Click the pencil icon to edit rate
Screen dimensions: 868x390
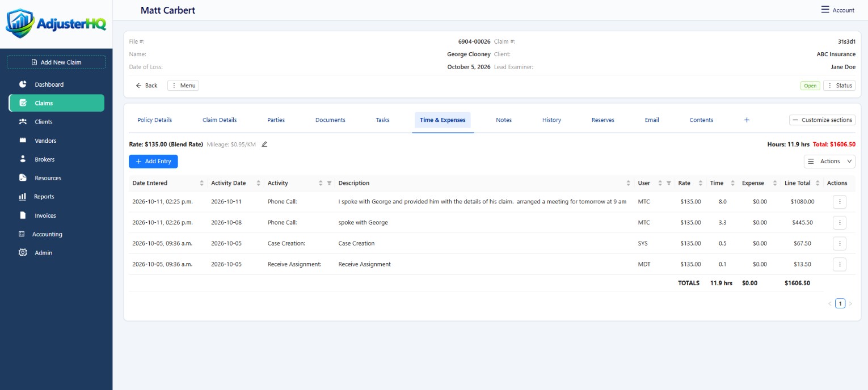[264, 145]
